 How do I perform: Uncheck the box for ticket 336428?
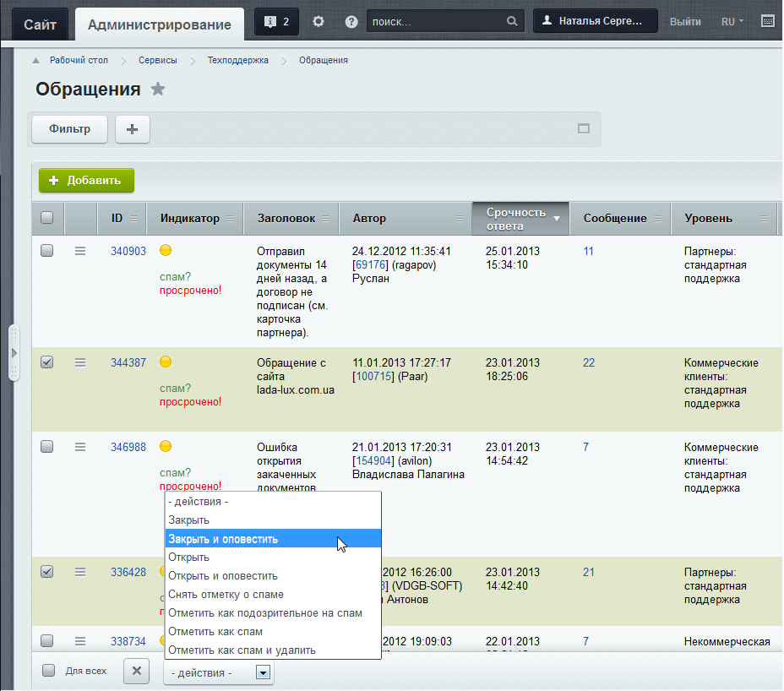47,572
